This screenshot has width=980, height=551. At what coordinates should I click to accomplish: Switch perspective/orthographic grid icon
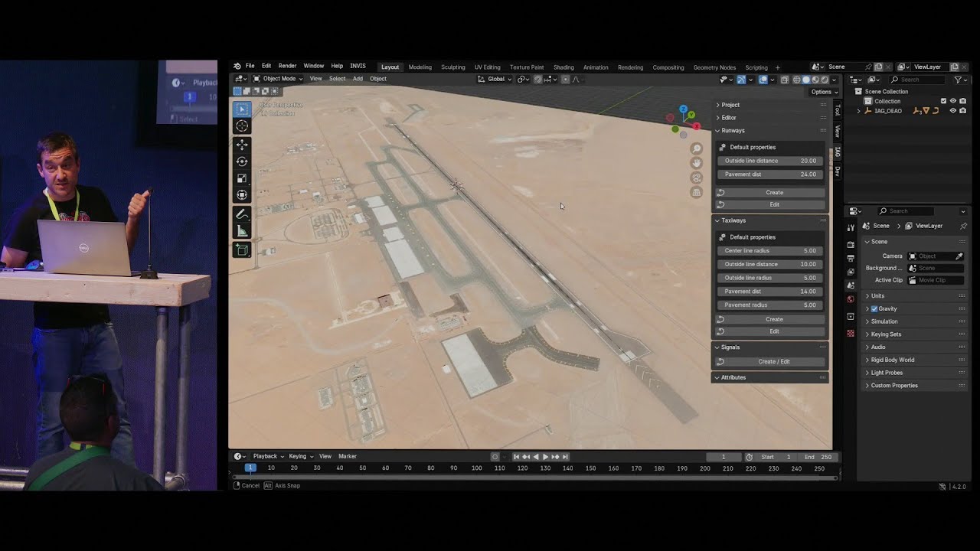[697, 192]
